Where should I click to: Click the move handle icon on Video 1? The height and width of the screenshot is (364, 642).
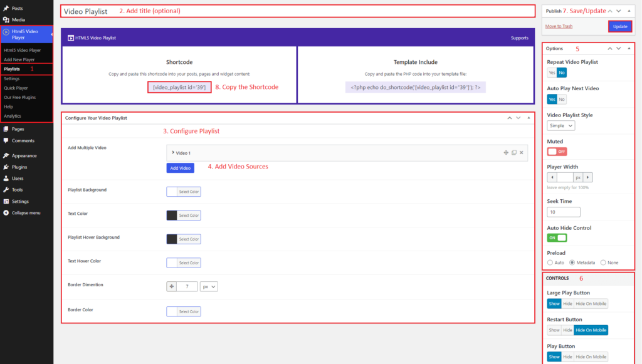505,153
